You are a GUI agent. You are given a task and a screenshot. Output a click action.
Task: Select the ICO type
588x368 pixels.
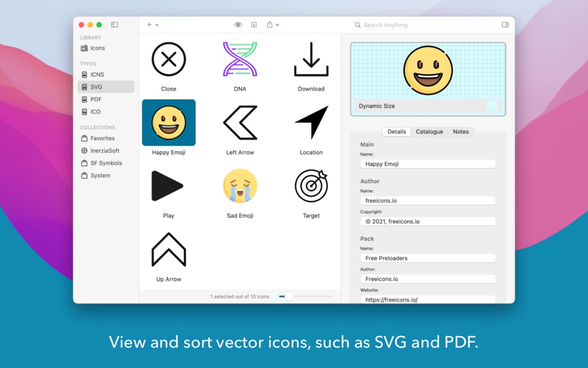[x=106, y=112]
